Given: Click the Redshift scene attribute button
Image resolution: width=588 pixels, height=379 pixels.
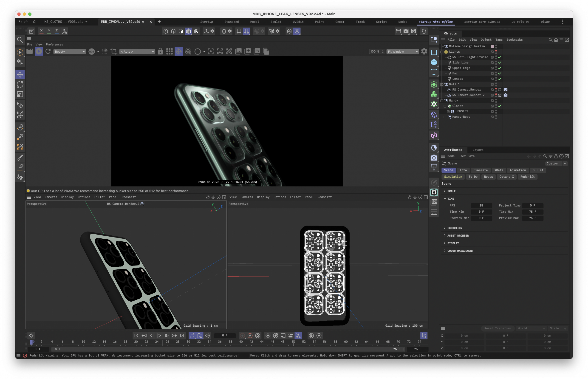Looking at the screenshot, I should coord(527,177).
